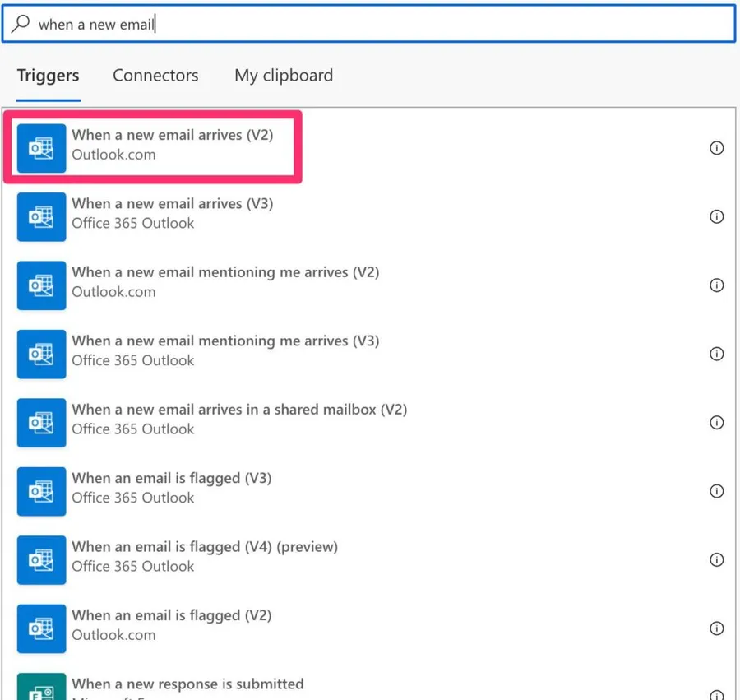The width and height of the screenshot is (740, 700).
Task: Show info for email is flagged (V3)
Action: (716, 491)
